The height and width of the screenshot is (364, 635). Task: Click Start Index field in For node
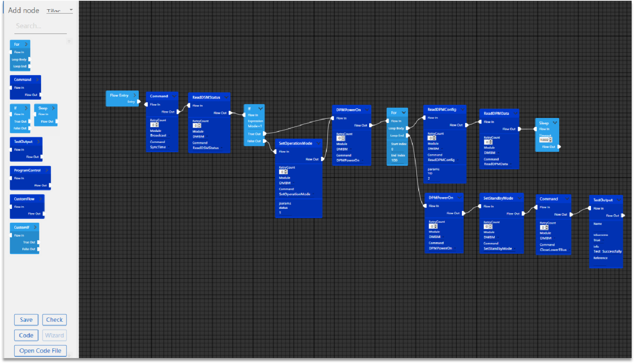397,149
